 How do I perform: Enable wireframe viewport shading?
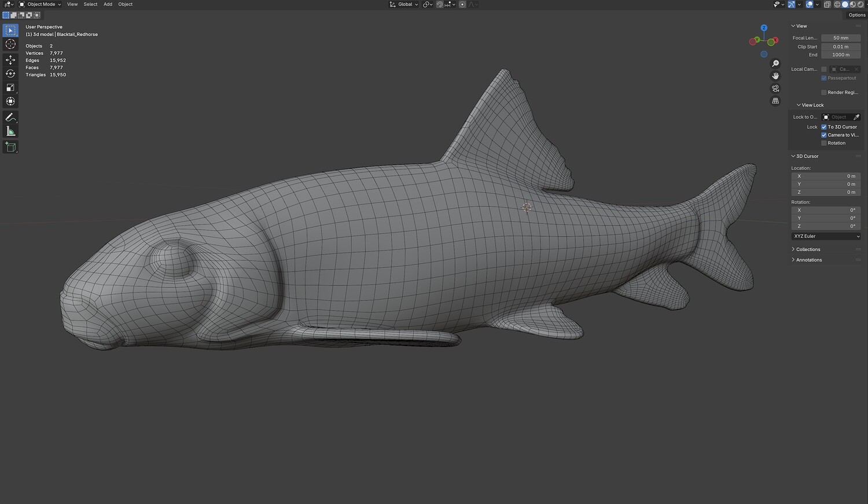837,4
